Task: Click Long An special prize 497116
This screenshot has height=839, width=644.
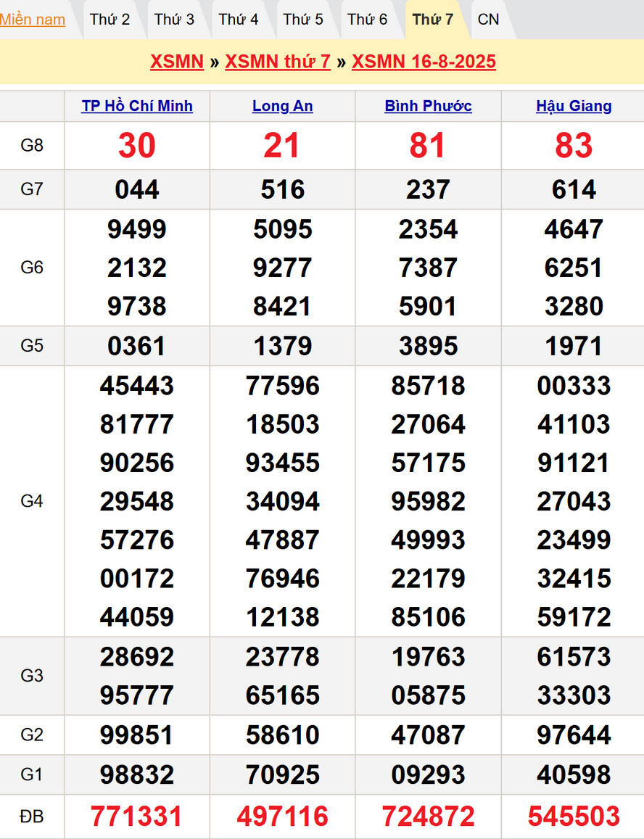Action: pos(283,817)
